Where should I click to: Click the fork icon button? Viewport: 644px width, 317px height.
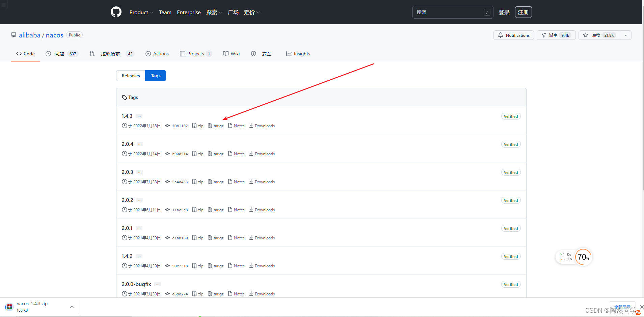click(544, 35)
